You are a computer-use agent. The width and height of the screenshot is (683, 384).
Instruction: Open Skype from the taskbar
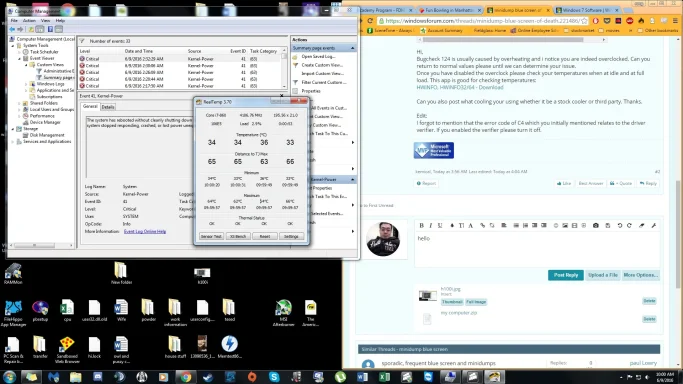click(x=274, y=377)
